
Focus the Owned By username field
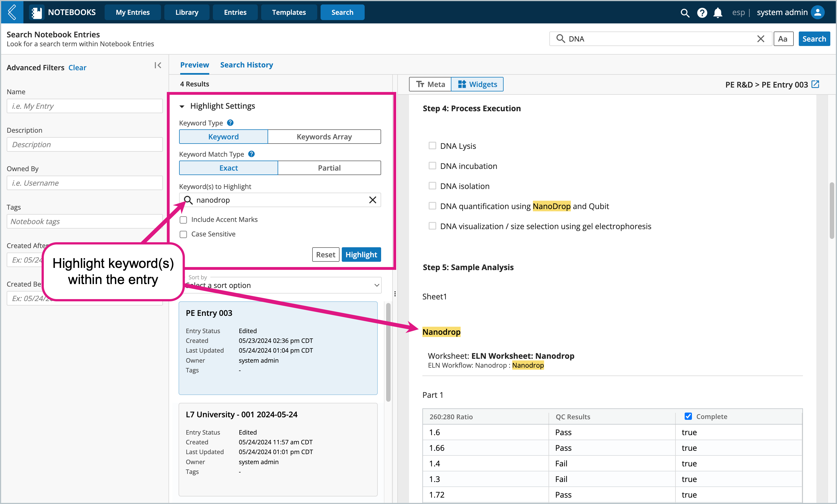[85, 183]
